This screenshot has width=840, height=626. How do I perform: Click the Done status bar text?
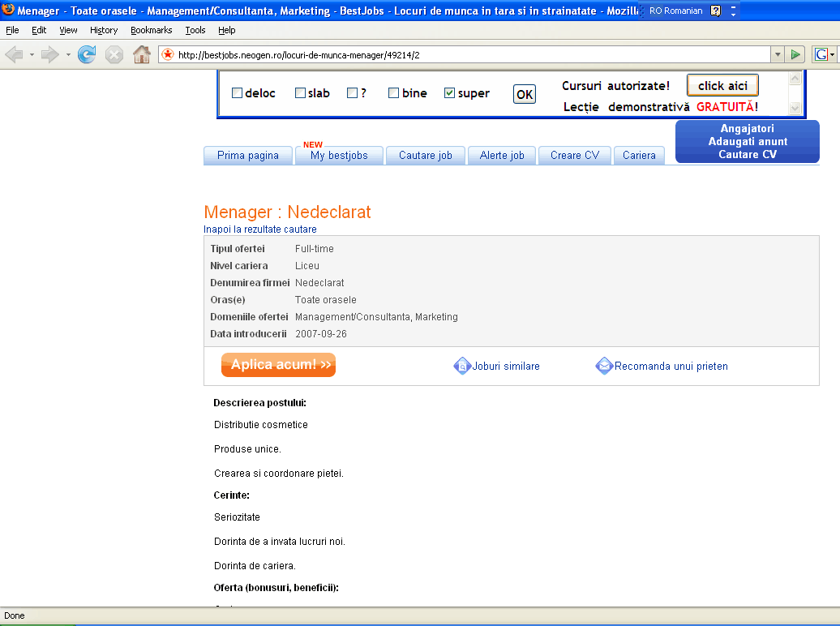tap(15, 615)
